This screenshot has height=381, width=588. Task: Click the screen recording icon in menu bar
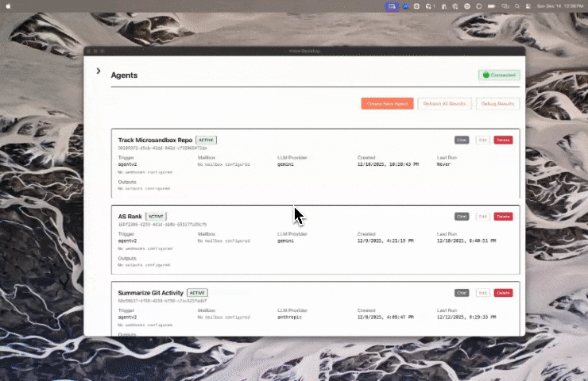[x=392, y=6]
